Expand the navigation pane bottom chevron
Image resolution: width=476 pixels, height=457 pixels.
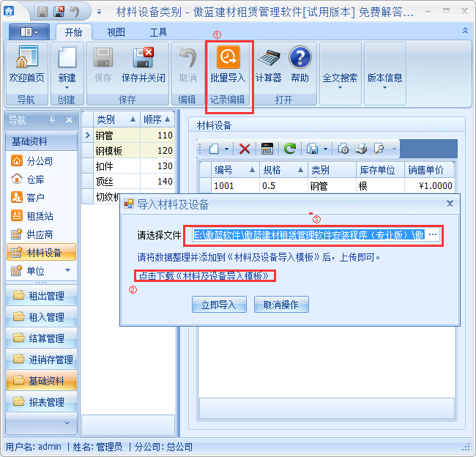67,423
